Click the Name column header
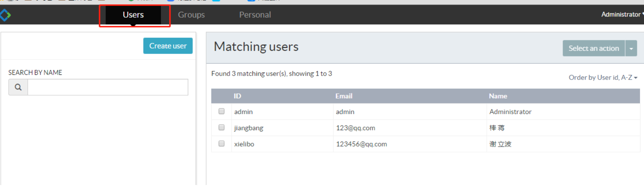The height and width of the screenshot is (187, 644). (498, 96)
